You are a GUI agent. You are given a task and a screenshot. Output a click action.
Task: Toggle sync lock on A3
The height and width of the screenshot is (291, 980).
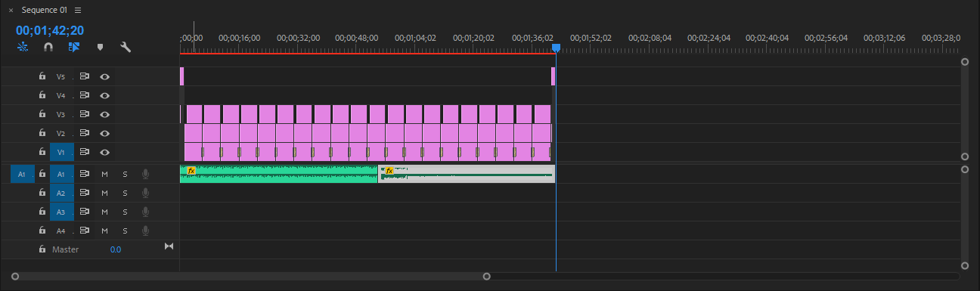click(85, 212)
